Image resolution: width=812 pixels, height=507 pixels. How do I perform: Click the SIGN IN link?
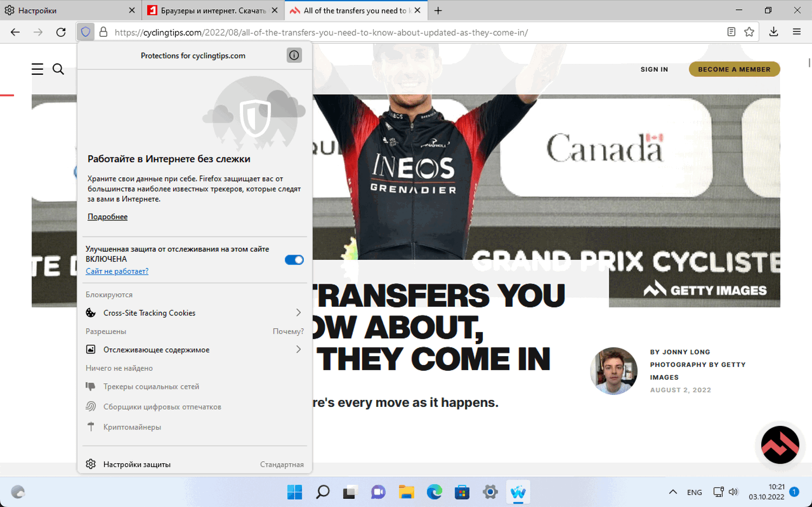tap(654, 69)
